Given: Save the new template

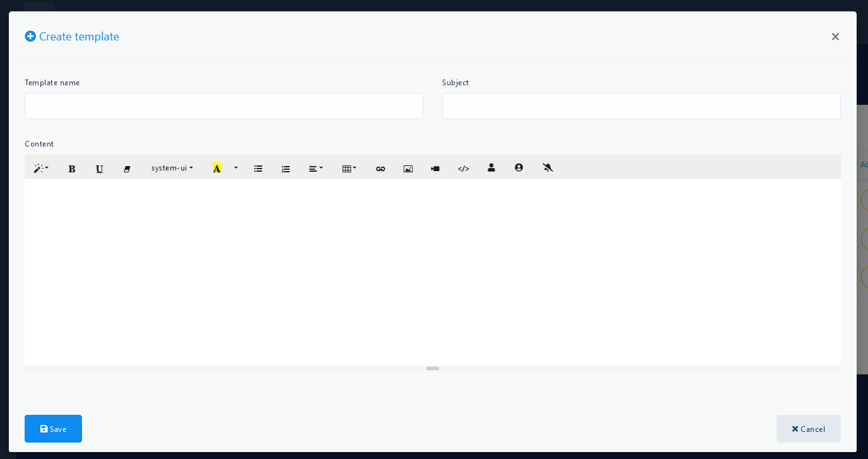Looking at the screenshot, I should (53, 429).
